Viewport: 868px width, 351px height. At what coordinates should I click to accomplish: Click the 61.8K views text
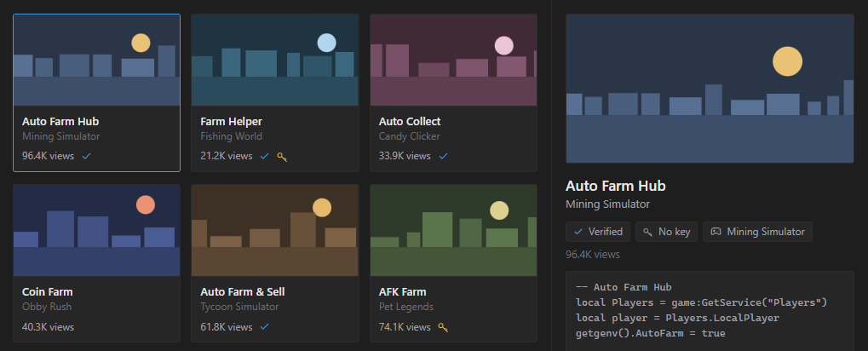[x=227, y=326]
